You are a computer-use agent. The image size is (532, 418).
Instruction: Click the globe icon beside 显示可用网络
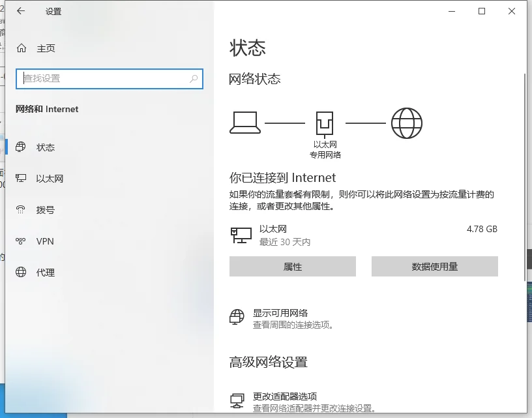(237, 318)
